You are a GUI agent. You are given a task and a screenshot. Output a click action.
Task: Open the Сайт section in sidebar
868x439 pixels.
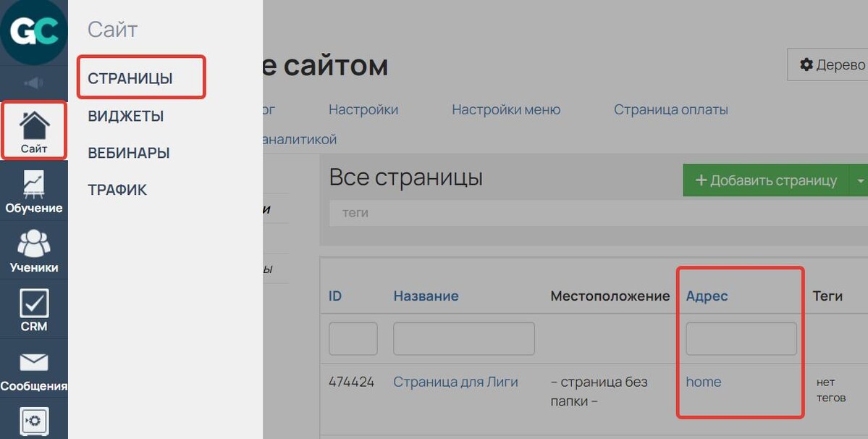[34, 130]
